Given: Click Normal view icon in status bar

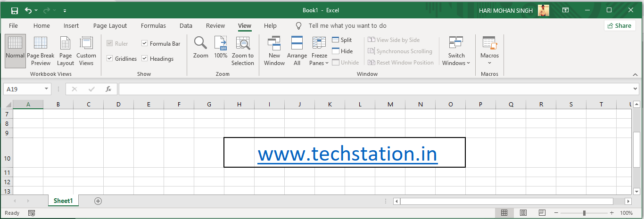Looking at the screenshot, I should tap(504, 213).
